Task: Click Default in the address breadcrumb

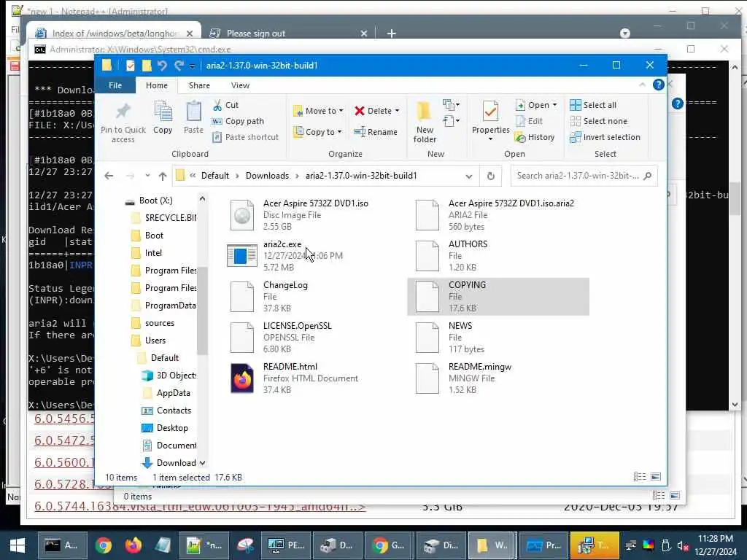Action: [x=215, y=176]
